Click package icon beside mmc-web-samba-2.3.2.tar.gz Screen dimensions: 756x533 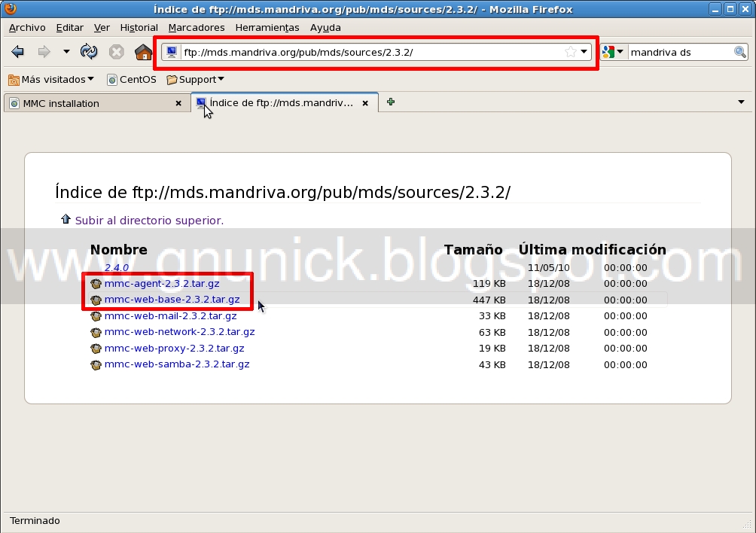coord(96,365)
